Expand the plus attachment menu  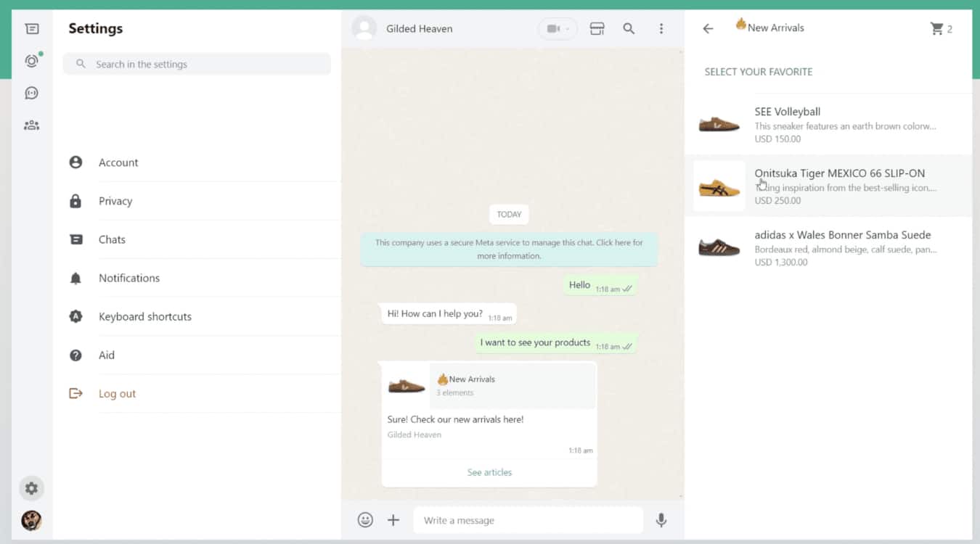tap(393, 520)
